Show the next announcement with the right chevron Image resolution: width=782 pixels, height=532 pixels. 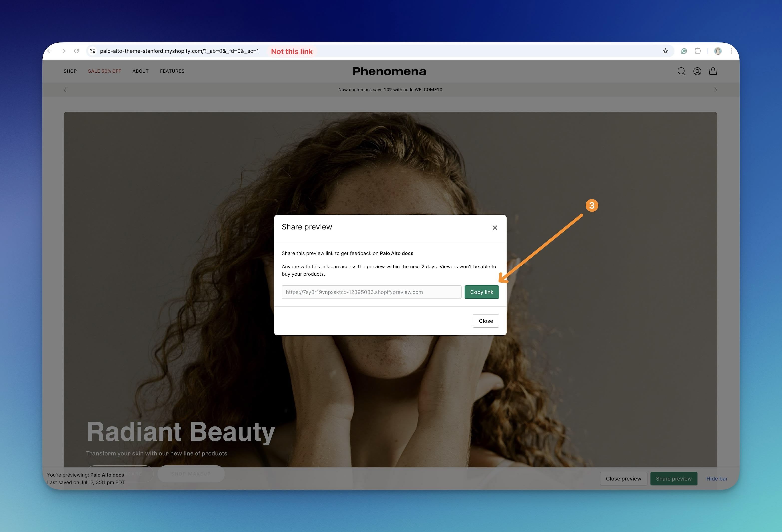(x=715, y=89)
